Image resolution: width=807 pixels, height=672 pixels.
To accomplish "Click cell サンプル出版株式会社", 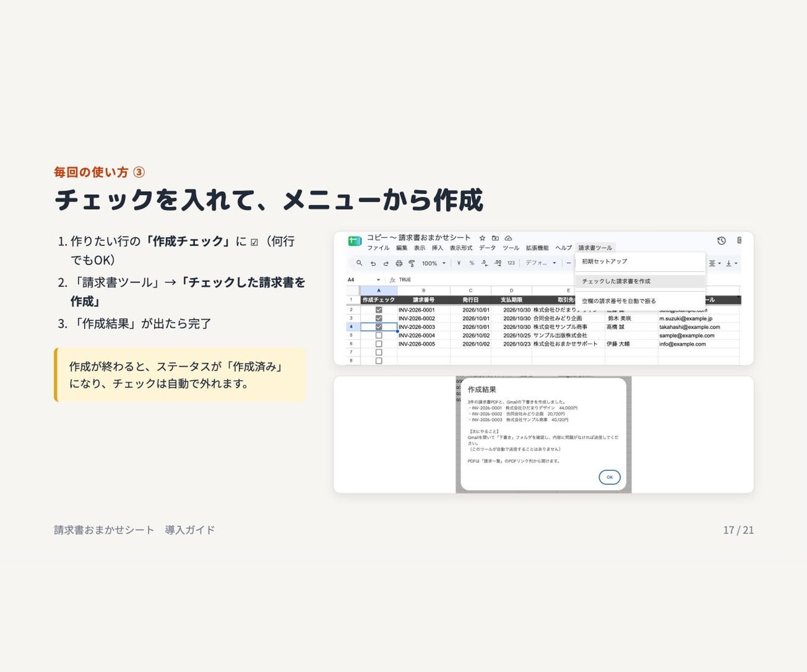I will point(568,335).
